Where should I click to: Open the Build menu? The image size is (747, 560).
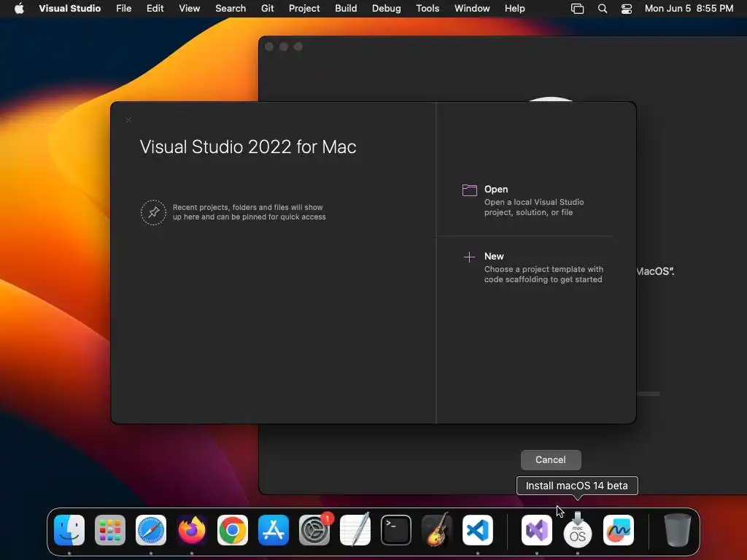pos(346,9)
